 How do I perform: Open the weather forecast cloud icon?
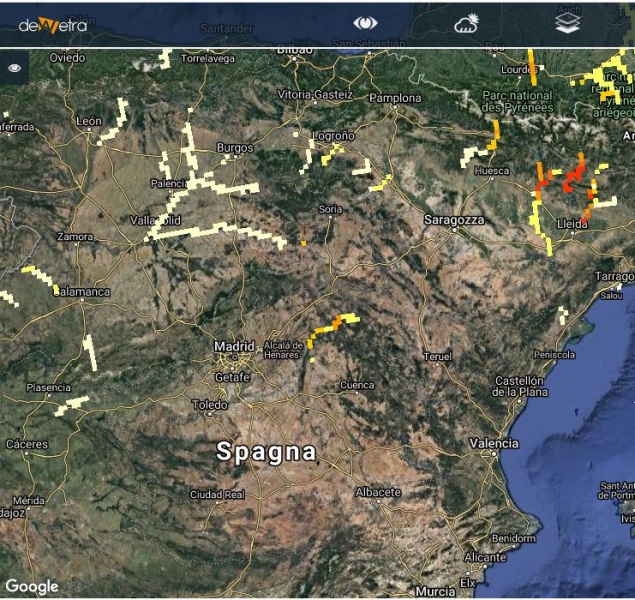467,24
